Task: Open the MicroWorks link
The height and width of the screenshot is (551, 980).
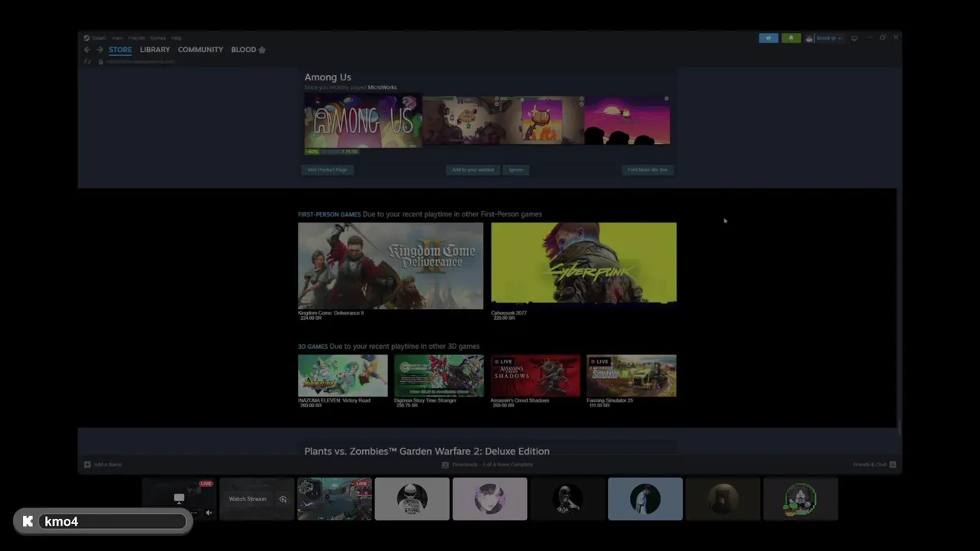Action: pyautogui.click(x=382, y=87)
